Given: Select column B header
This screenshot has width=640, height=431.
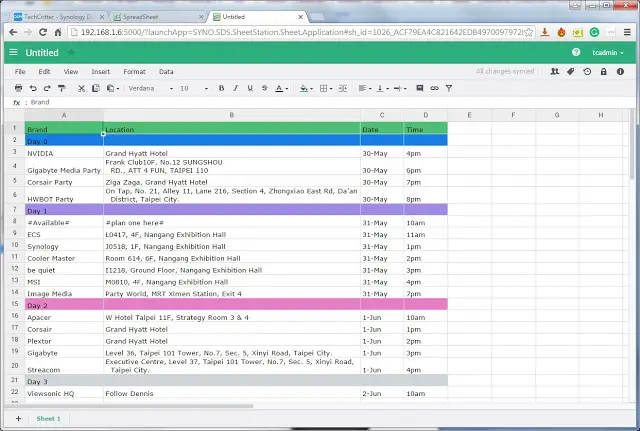Looking at the screenshot, I should click(x=232, y=115).
